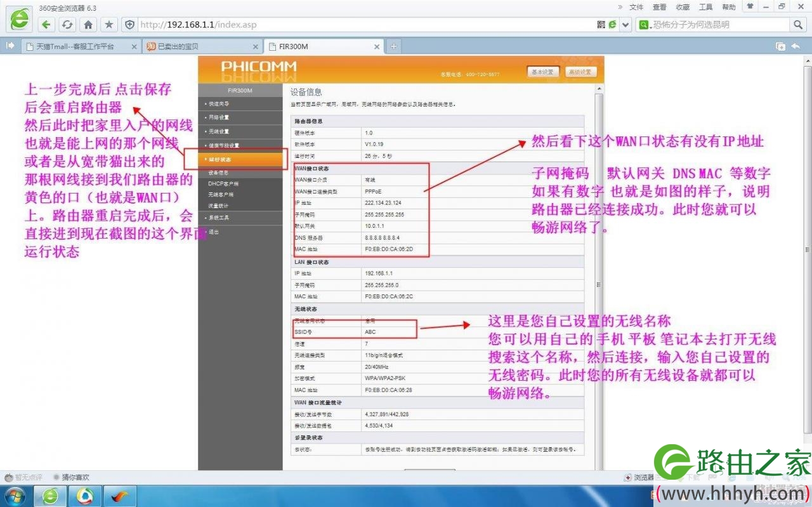This screenshot has height=507, width=812.
Task: Select the LAN IP 192.168.1.1 value
Action: click(x=378, y=273)
